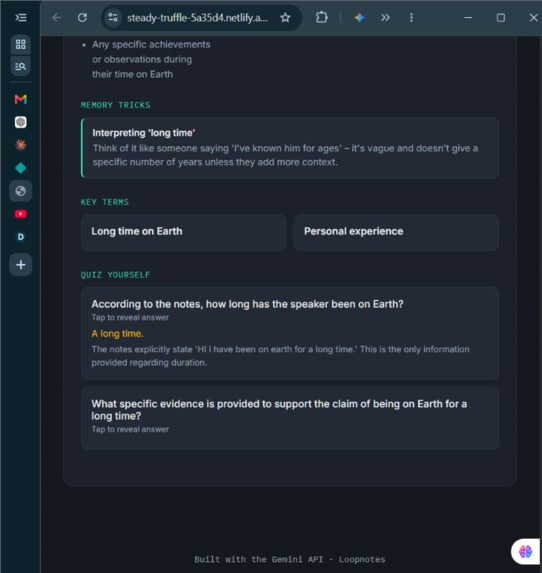This screenshot has width=542, height=573.
Task: Show more toolbar items chevron
Action: point(385,18)
